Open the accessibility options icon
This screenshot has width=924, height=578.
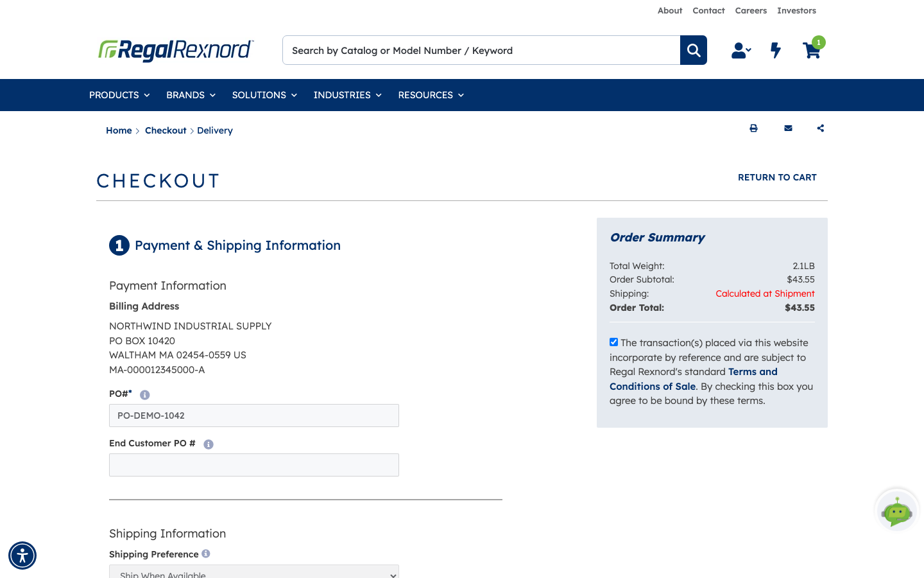22,556
